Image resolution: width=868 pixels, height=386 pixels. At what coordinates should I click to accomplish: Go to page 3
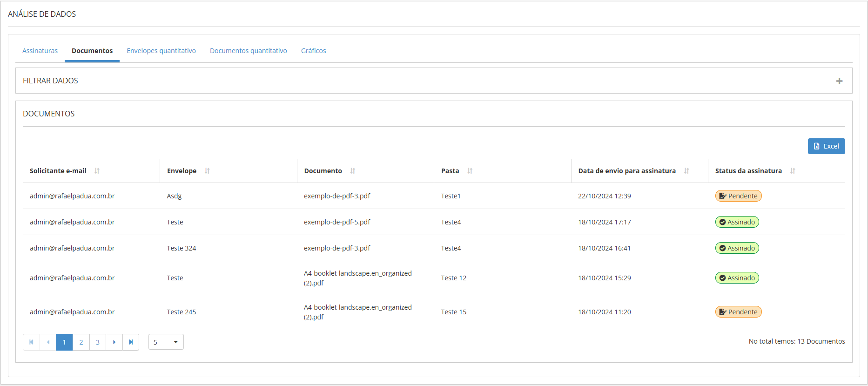click(x=98, y=342)
